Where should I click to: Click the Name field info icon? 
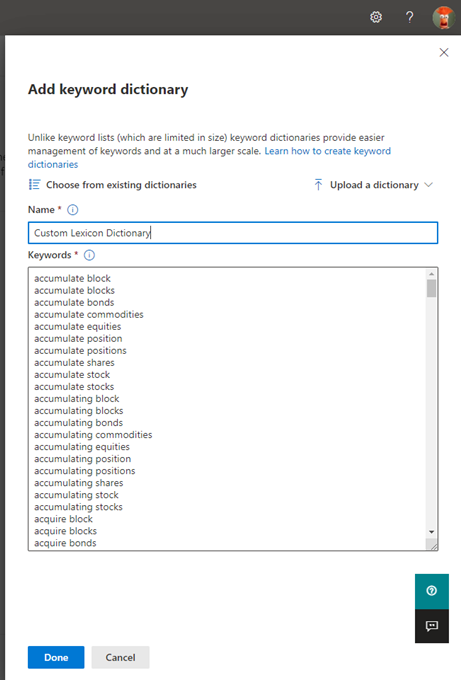pyautogui.click(x=72, y=210)
